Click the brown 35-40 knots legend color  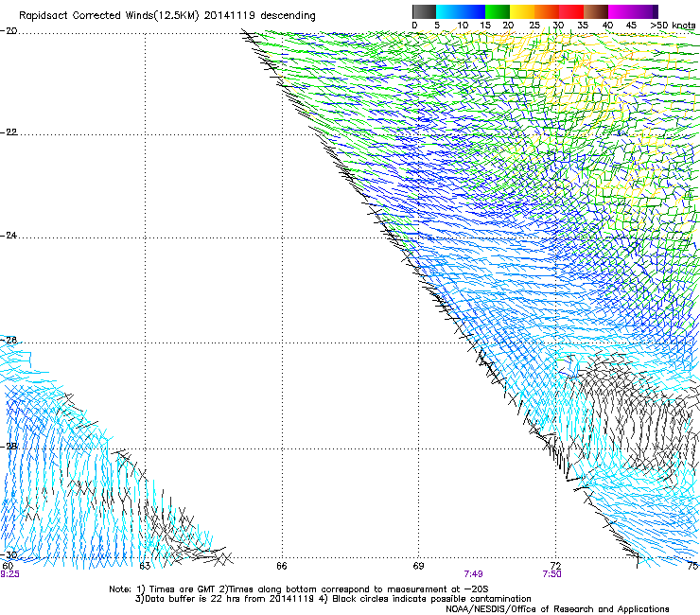(x=596, y=11)
